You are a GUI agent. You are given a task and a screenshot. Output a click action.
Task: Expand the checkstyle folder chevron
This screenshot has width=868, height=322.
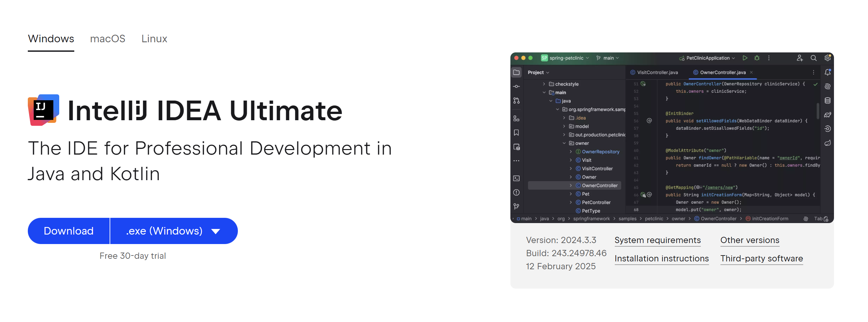[544, 84]
